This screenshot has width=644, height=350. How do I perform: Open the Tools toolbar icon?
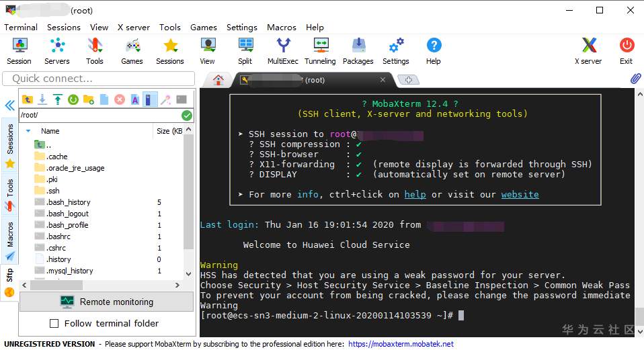[95, 51]
